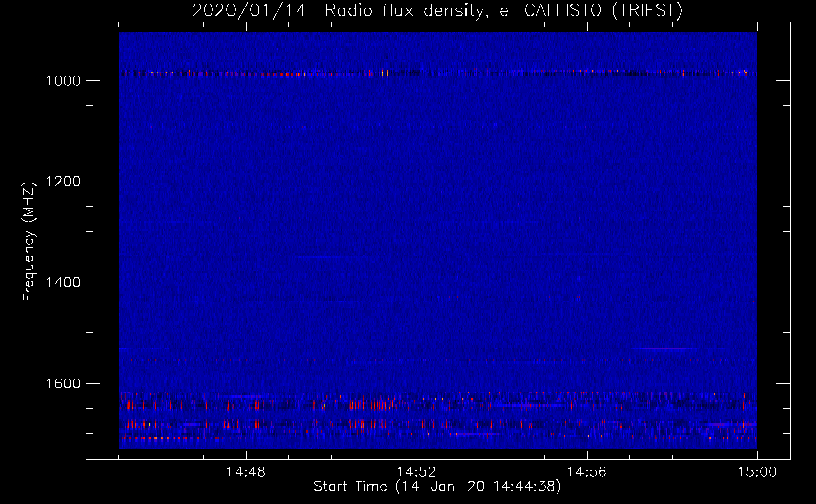Click the 1600 frequency tick label
This screenshot has width=816, height=504.
point(63,383)
